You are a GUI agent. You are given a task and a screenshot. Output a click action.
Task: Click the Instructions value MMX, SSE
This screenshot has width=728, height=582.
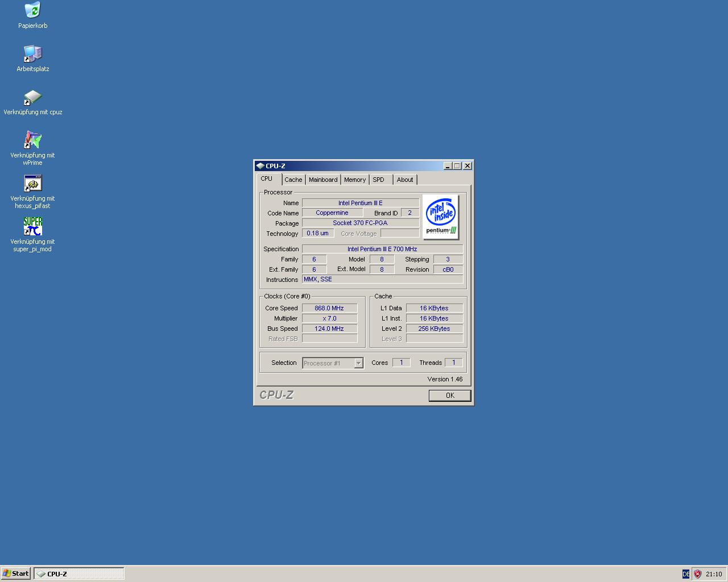(x=383, y=279)
